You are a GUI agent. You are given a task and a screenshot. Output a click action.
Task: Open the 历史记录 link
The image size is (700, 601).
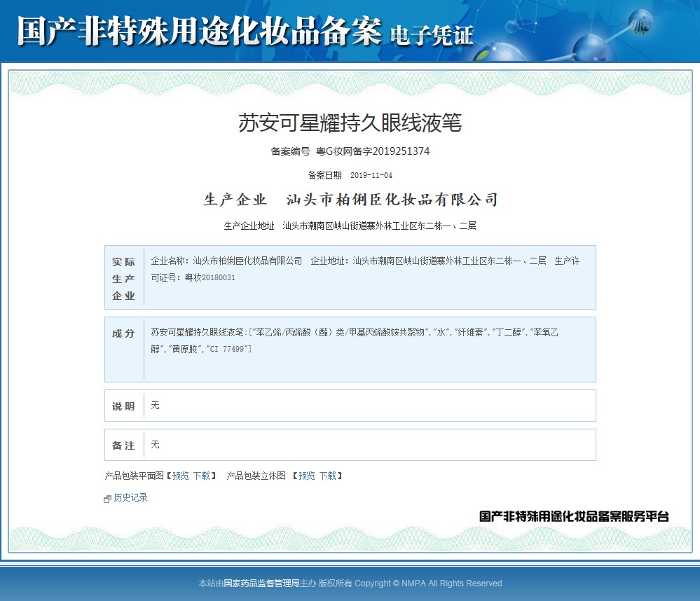point(130,497)
